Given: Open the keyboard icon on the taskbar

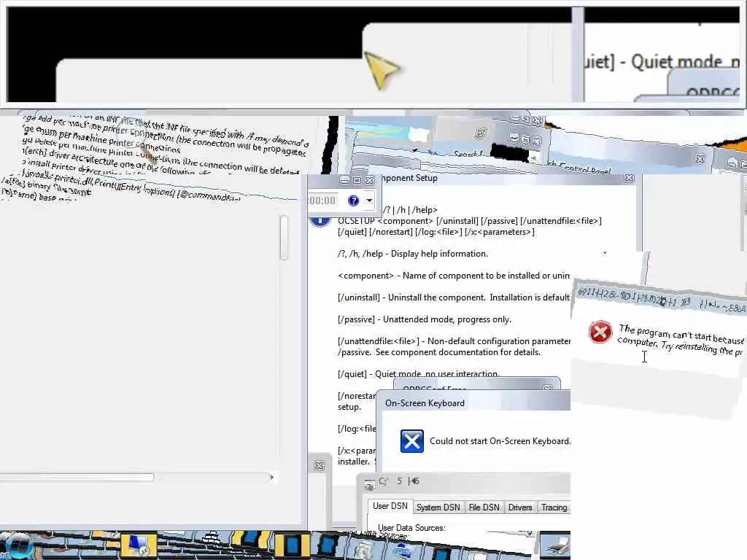Looking at the screenshot, I should tap(403, 551).
